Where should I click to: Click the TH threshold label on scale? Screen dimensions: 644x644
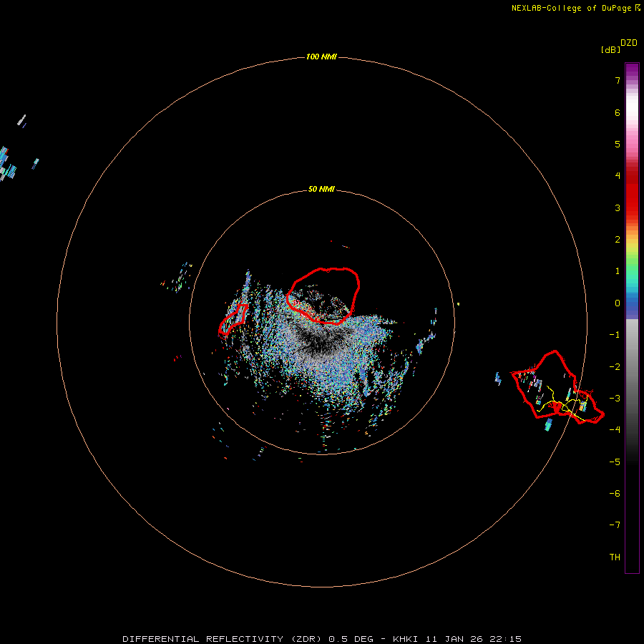click(x=615, y=557)
